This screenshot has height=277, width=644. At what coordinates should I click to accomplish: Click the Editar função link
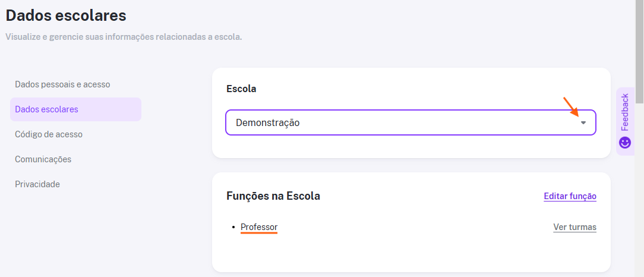click(x=570, y=196)
